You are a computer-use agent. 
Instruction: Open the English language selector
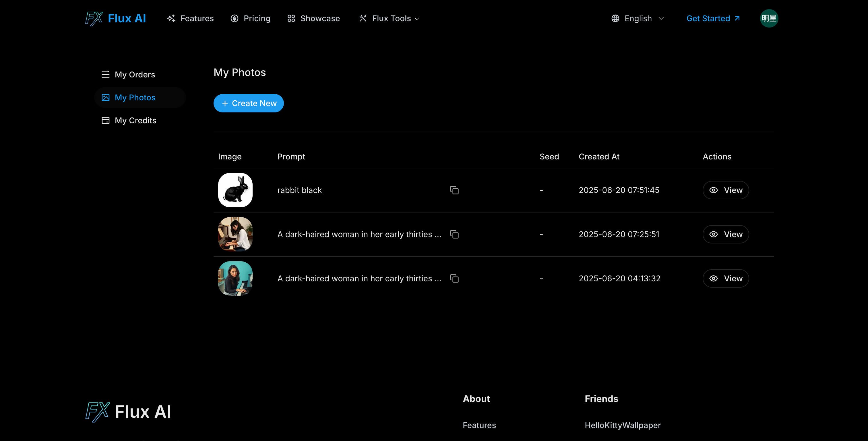pyautogui.click(x=638, y=19)
